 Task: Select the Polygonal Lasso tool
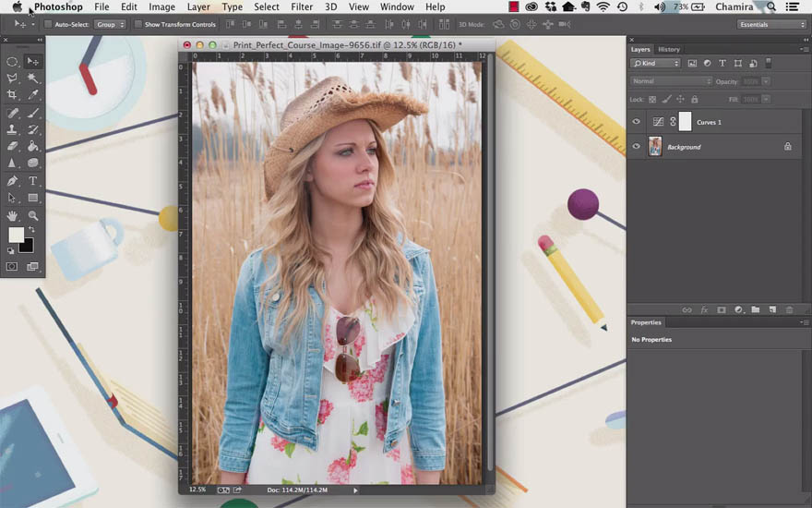(12, 79)
